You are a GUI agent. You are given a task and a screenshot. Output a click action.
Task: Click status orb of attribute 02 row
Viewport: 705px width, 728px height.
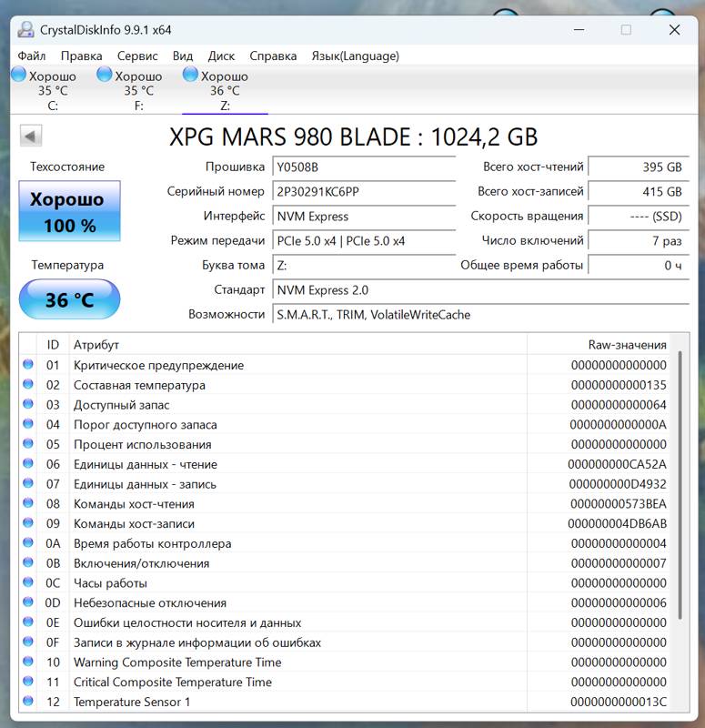(28, 384)
